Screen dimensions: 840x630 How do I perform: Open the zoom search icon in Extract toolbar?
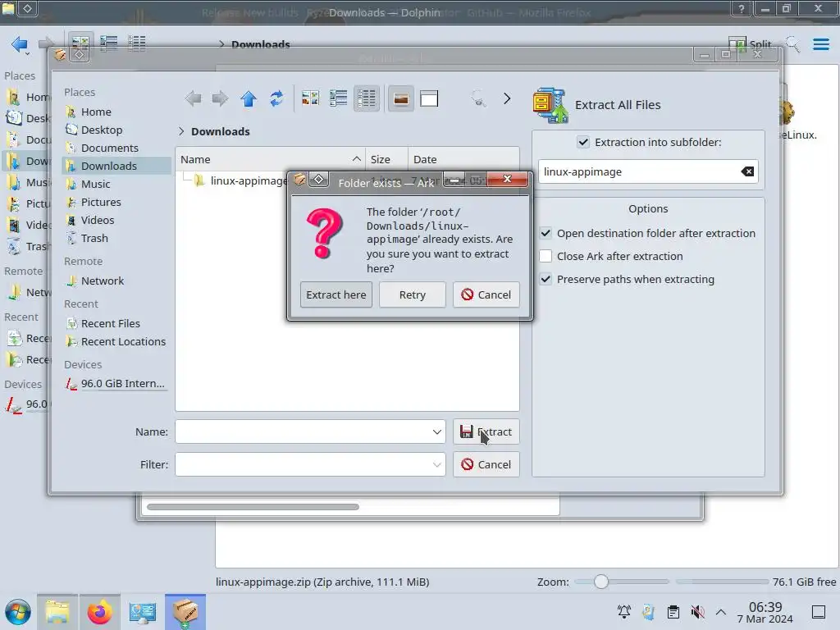478,98
